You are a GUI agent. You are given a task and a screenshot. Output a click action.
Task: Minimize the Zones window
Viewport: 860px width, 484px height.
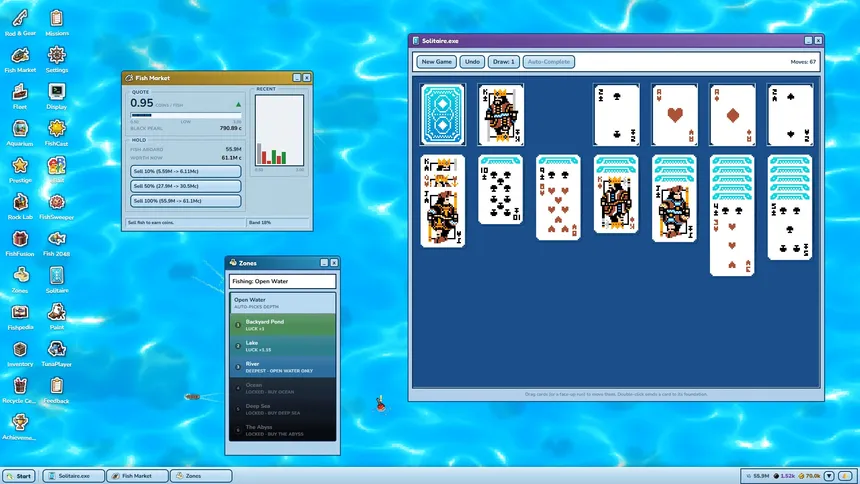click(x=324, y=263)
